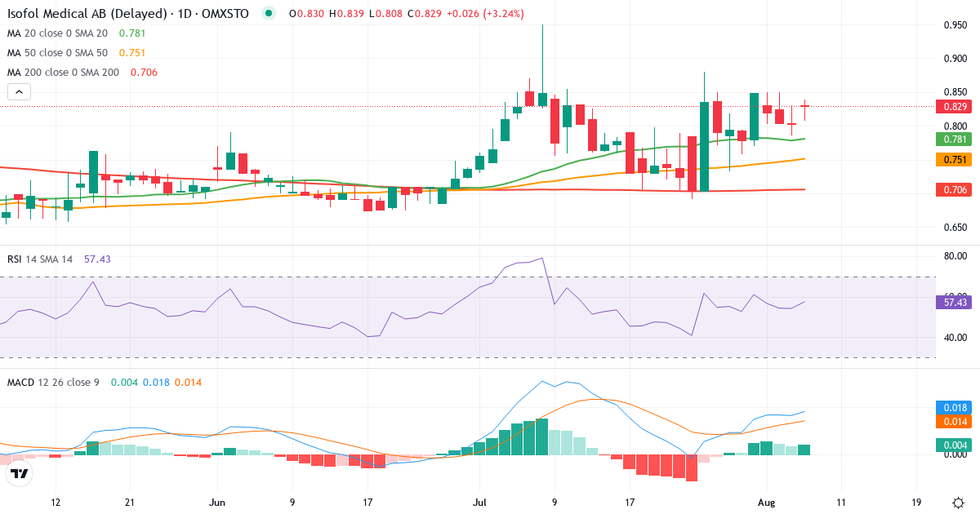
Task: Click the 19 date label on time axis
Action: (x=916, y=503)
